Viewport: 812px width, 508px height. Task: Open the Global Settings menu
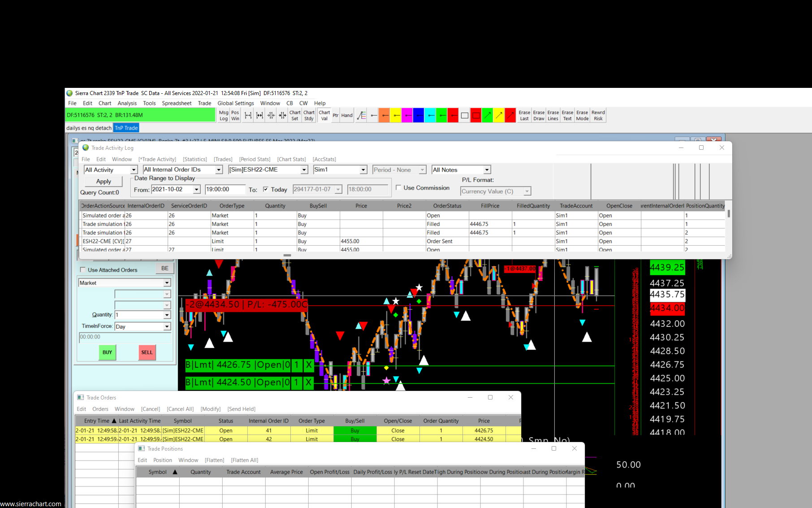point(236,103)
